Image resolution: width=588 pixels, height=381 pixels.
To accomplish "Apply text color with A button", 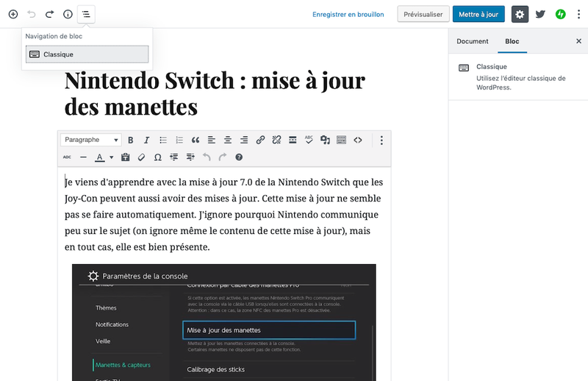I will [99, 157].
